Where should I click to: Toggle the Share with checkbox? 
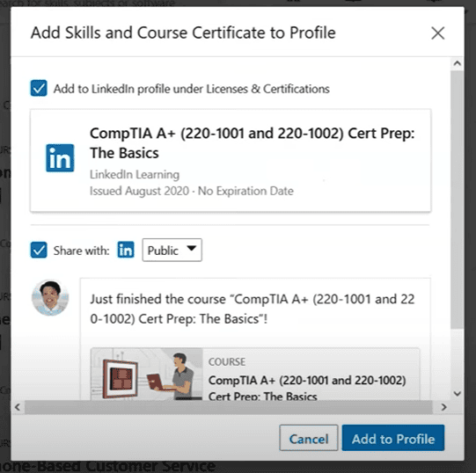39,250
